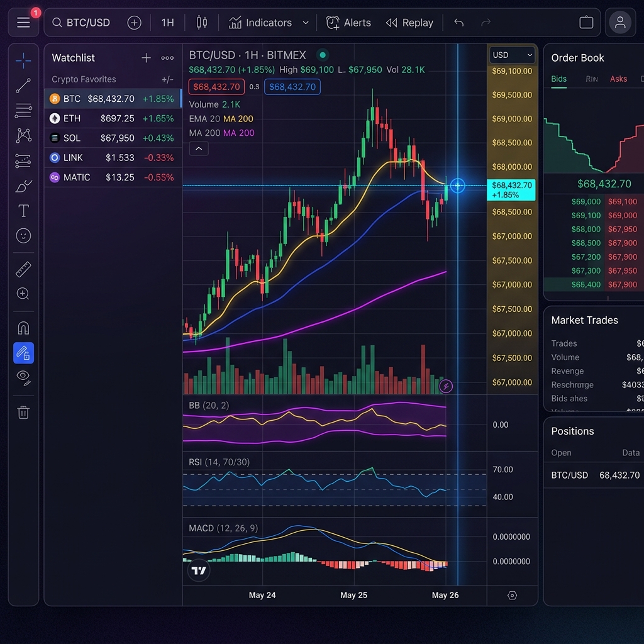
Task: Select LINK row in watchlist
Action: pyautogui.click(x=113, y=158)
